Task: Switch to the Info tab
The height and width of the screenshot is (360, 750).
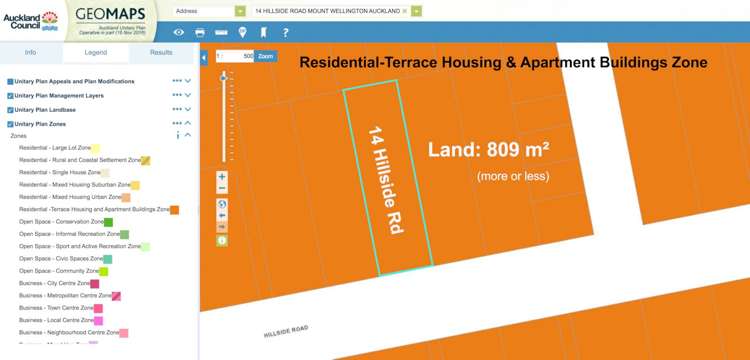Action: tap(31, 53)
